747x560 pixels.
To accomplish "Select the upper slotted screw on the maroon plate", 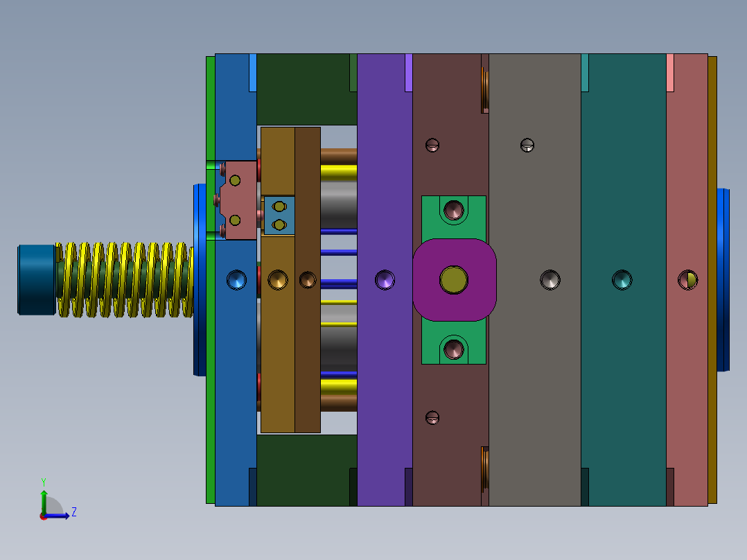I will [432, 145].
